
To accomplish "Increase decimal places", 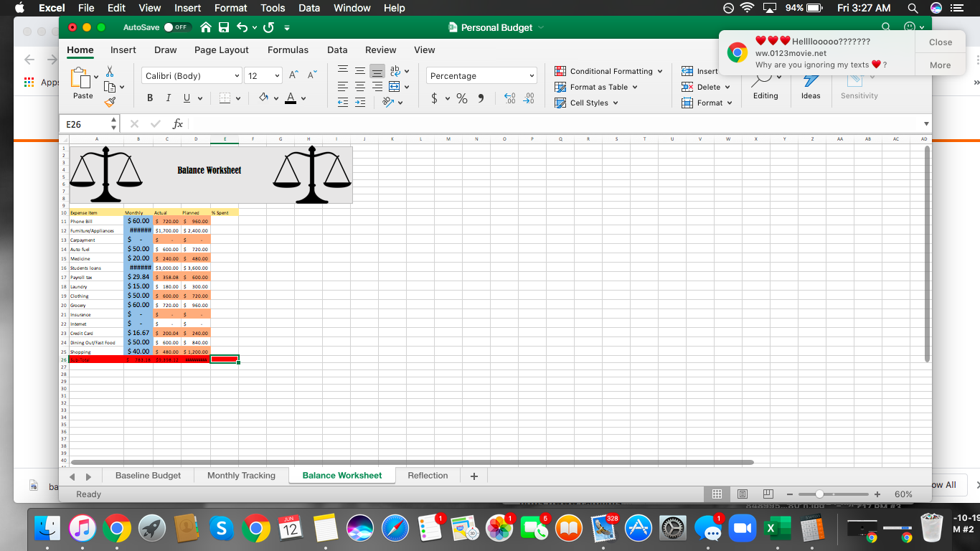I will 510,99.
